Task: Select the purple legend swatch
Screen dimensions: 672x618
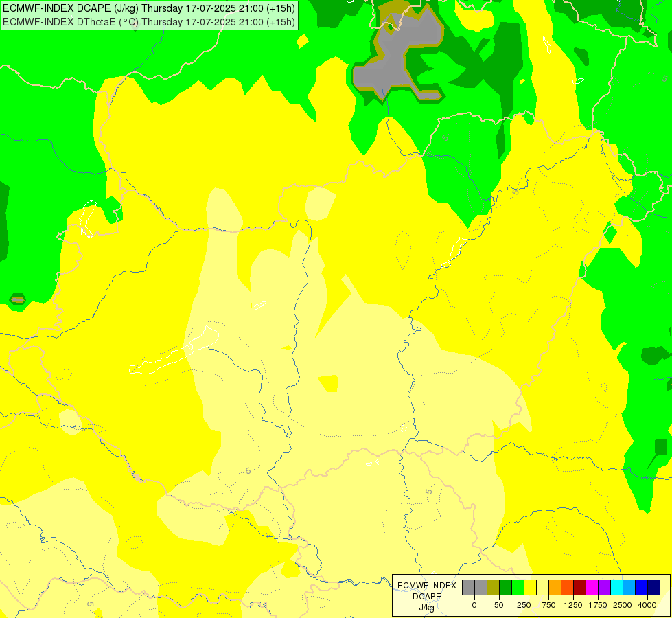Action: pyautogui.click(x=604, y=587)
